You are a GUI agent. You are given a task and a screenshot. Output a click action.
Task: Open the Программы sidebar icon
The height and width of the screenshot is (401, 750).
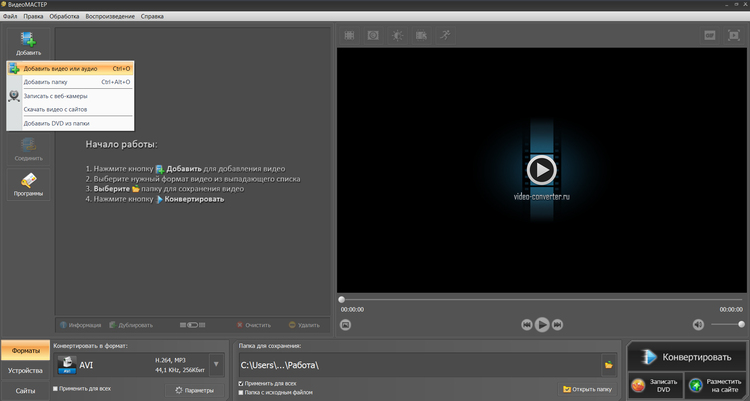pos(28,184)
